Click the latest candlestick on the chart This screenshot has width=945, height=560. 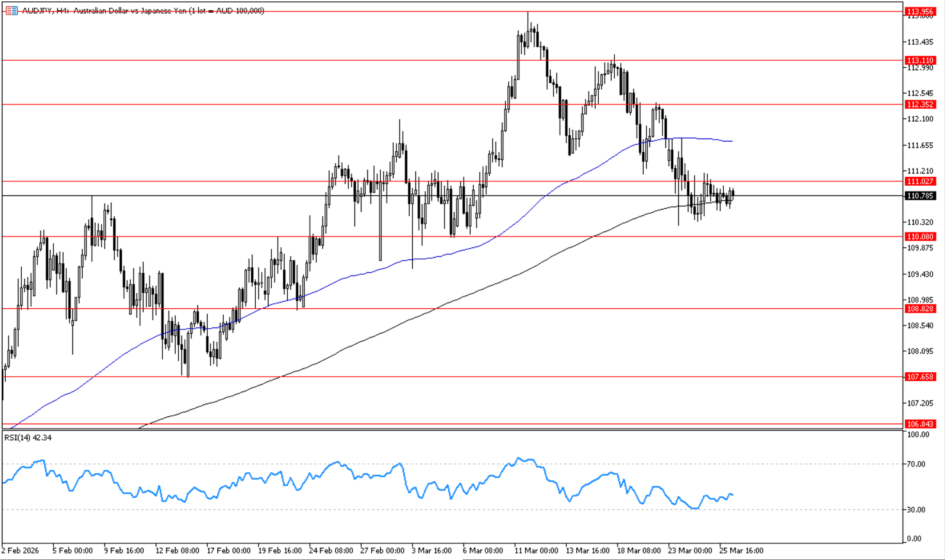[732, 194]
